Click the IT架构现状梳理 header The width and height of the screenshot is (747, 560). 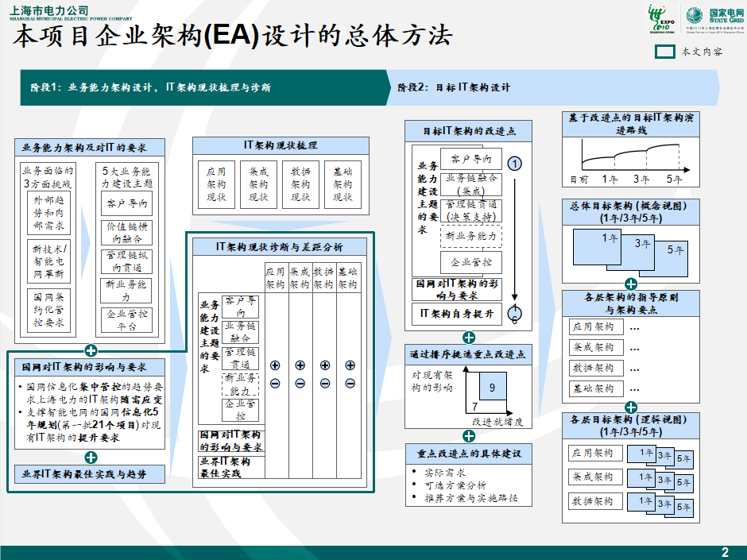tap(281, 145)
